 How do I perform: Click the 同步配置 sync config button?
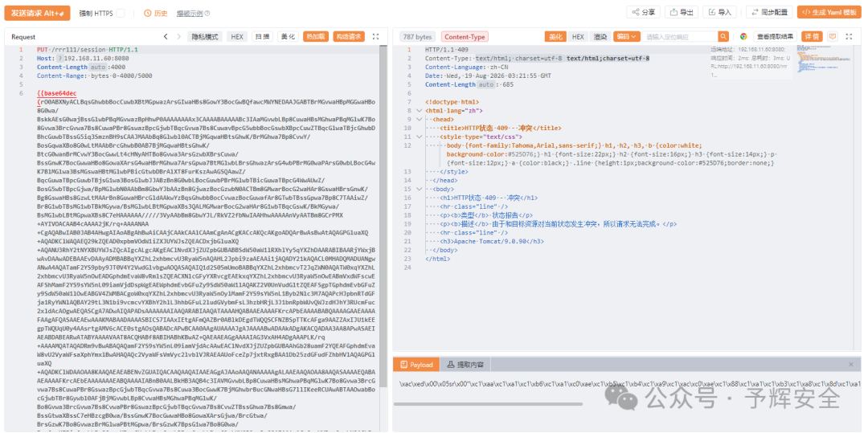point(769,12)
